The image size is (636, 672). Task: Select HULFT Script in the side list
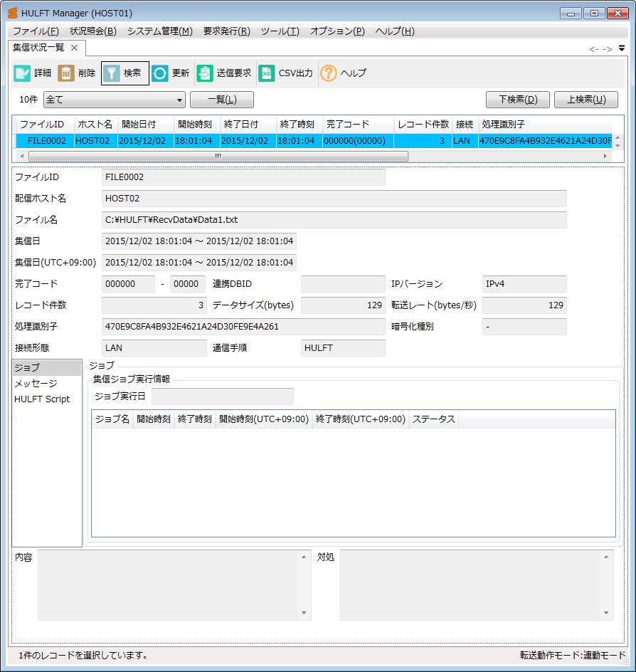point(47,399)
